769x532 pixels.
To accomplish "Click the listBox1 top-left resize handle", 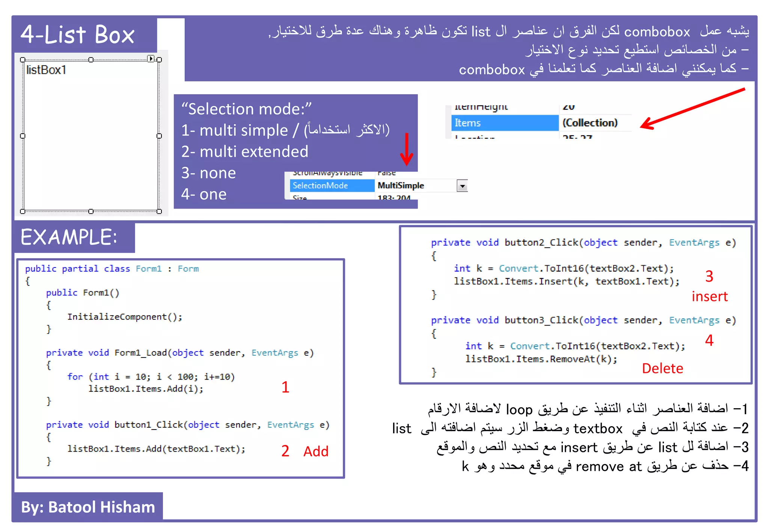I will tap(23, 60).
